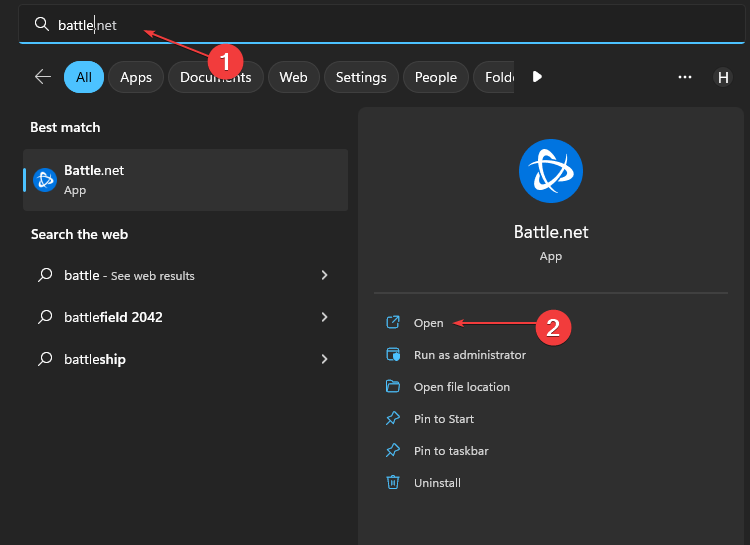Go back using the left arrow icon
This screenshot has height=545, width=750.
(43, 77)
